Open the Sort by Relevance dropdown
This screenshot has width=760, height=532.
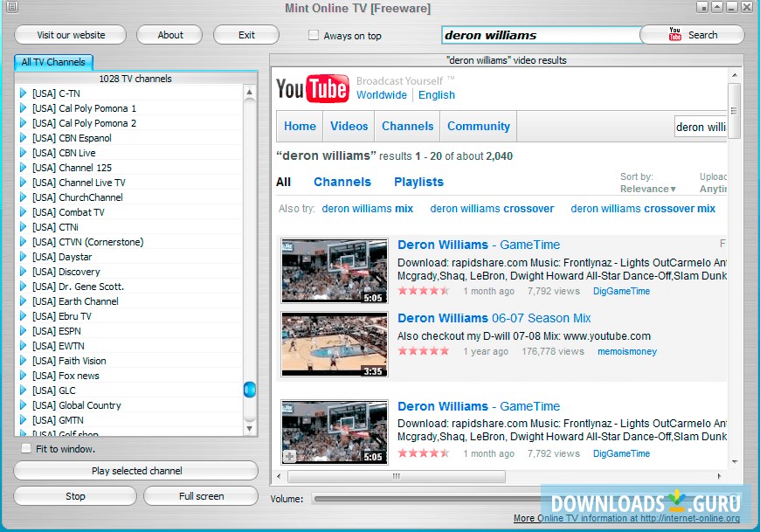[646, 189]
